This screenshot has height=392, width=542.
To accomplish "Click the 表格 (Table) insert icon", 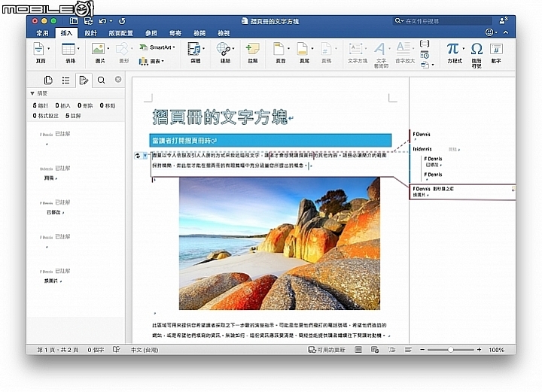I will pos(68,49).
